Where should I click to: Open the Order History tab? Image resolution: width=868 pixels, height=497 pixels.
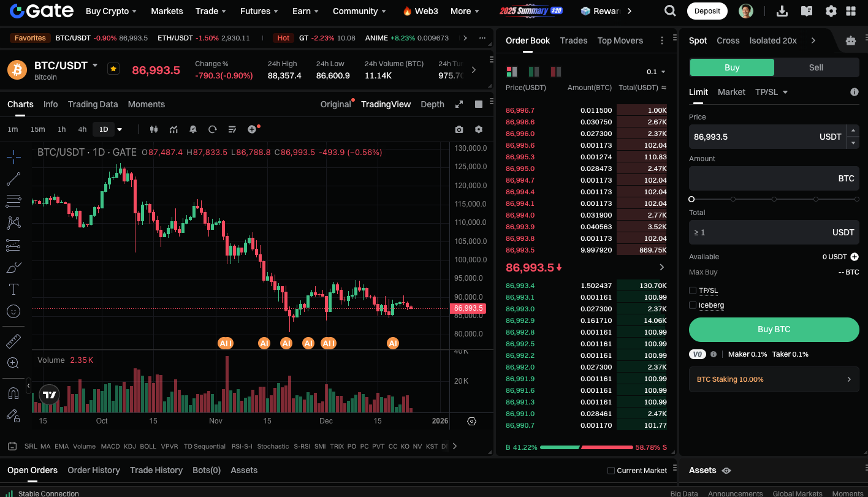point(94,470)
